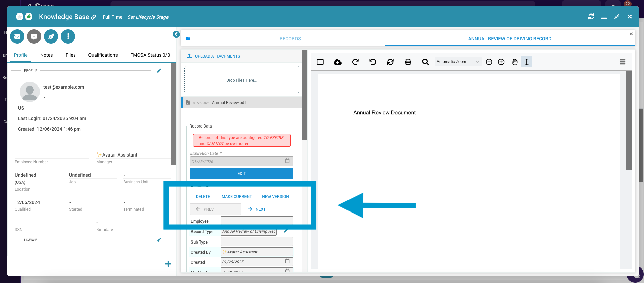Enable the text selection cursor tool

[x=527, y=62]
